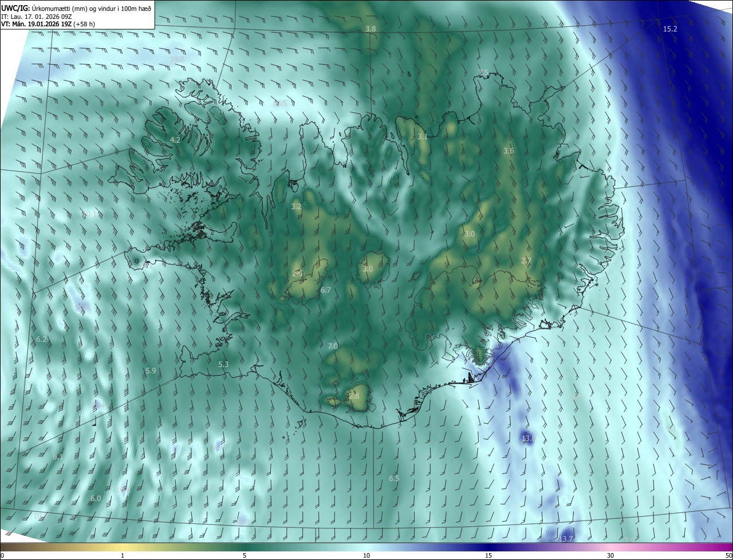This screenshot has height=560, width=733.
Task: Click the 1 label on the color scale
Action: point(123,555)
